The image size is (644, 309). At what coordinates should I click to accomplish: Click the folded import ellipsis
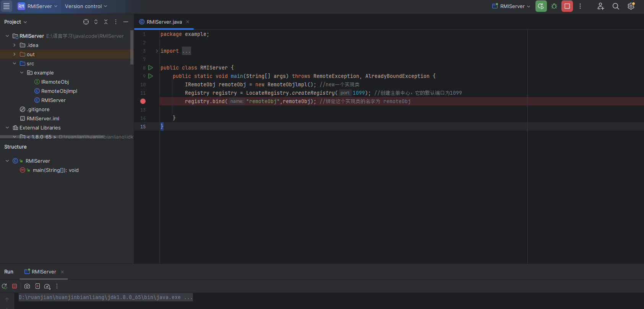coord(187,51)
